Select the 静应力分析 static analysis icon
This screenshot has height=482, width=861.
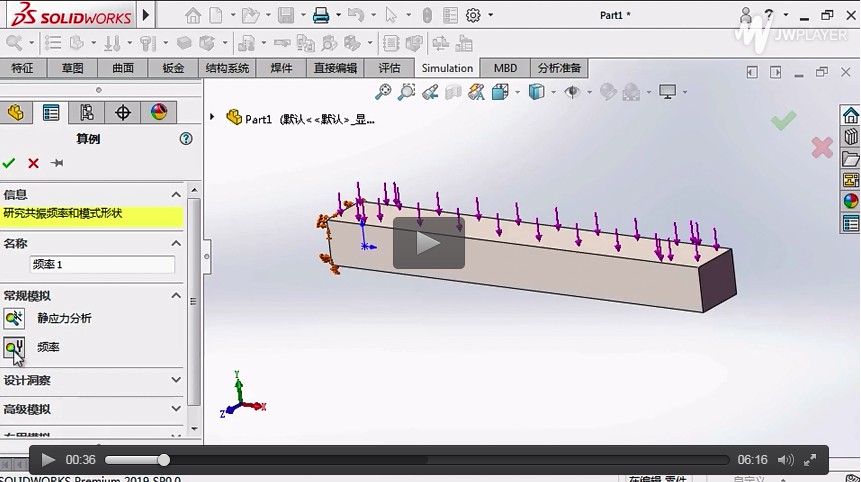[x=14, y=318]
